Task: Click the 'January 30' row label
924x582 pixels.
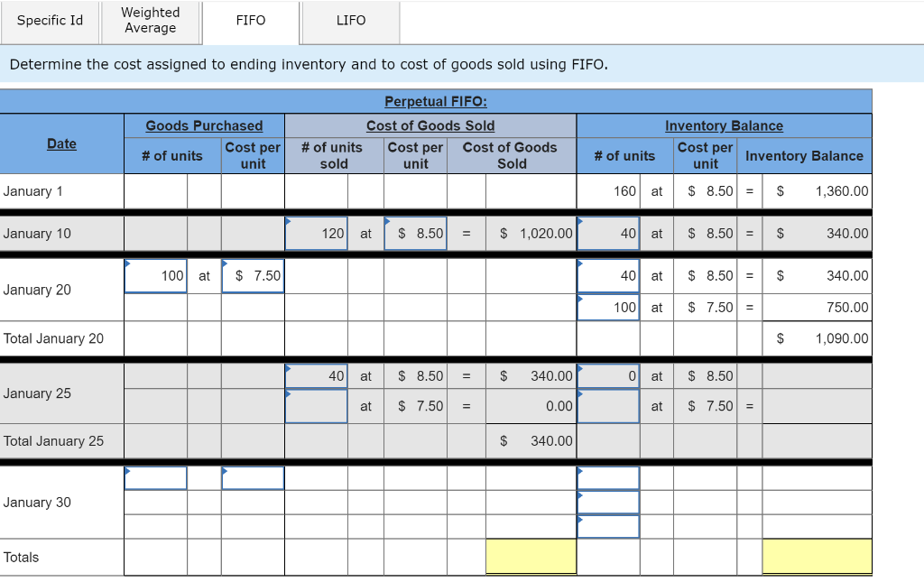Action: pos(37,503)
